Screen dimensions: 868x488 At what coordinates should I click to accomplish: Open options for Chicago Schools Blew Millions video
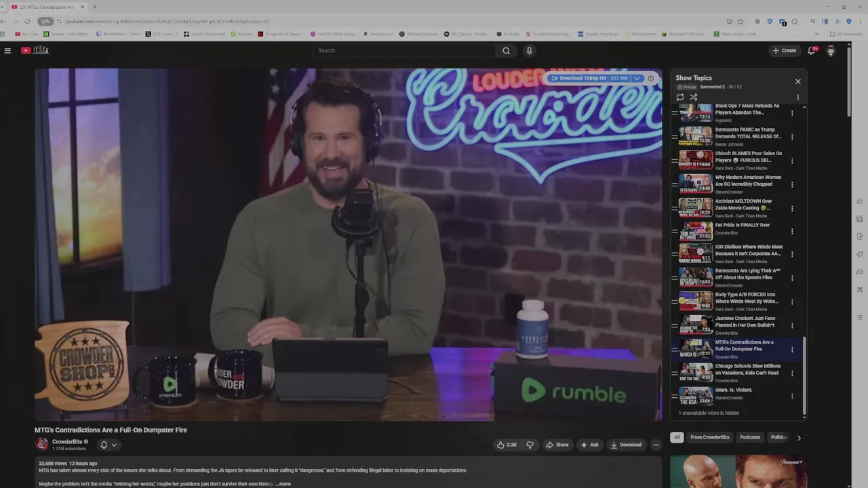(x=792, y=373)
